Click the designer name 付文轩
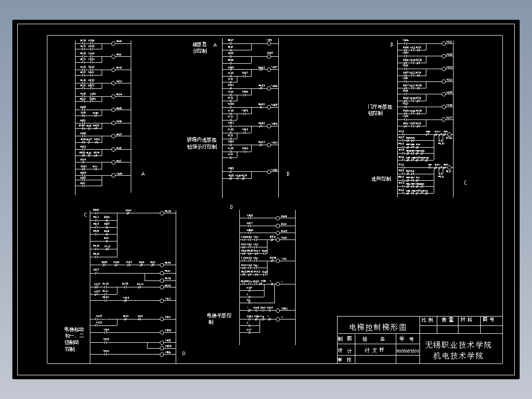532x399 pixels. [x=374, y=350]
